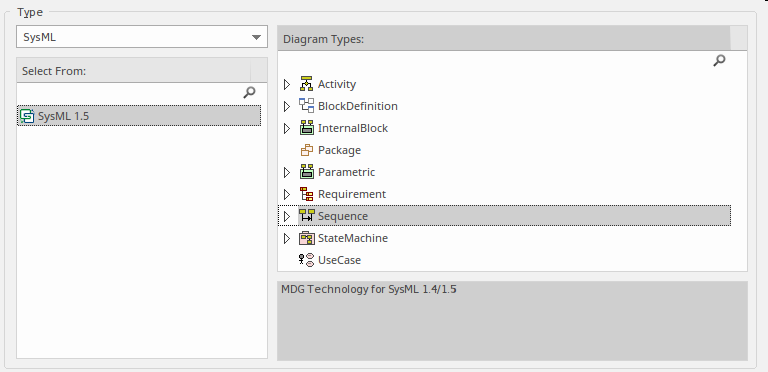Click the Package diagram icon

[307, 150]
